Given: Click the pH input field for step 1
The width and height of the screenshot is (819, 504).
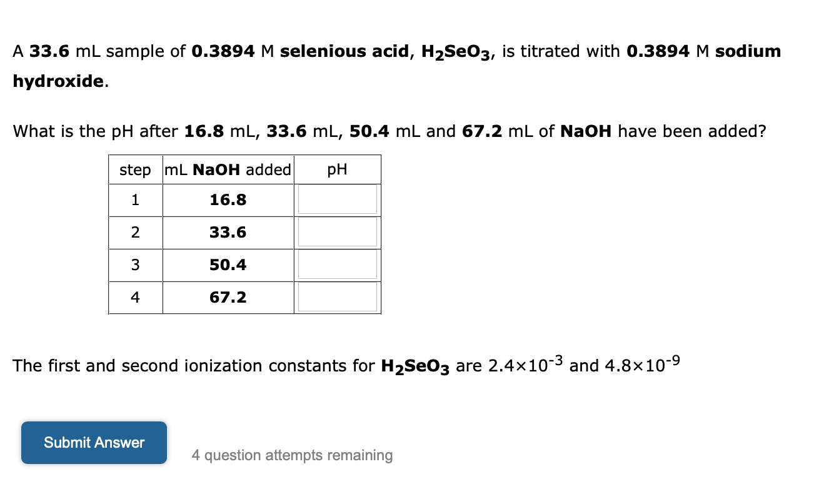Looking at the screenshot, I should [337, 199].
